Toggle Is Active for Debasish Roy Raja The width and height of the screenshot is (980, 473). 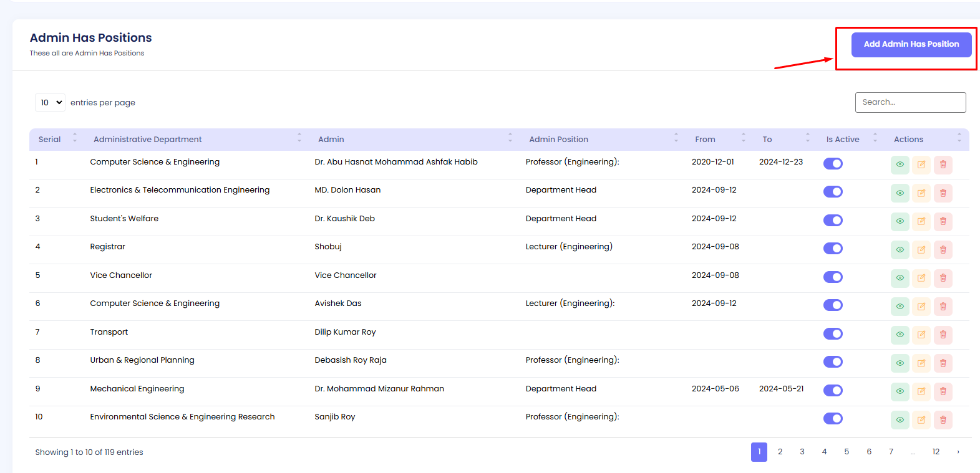833,362
